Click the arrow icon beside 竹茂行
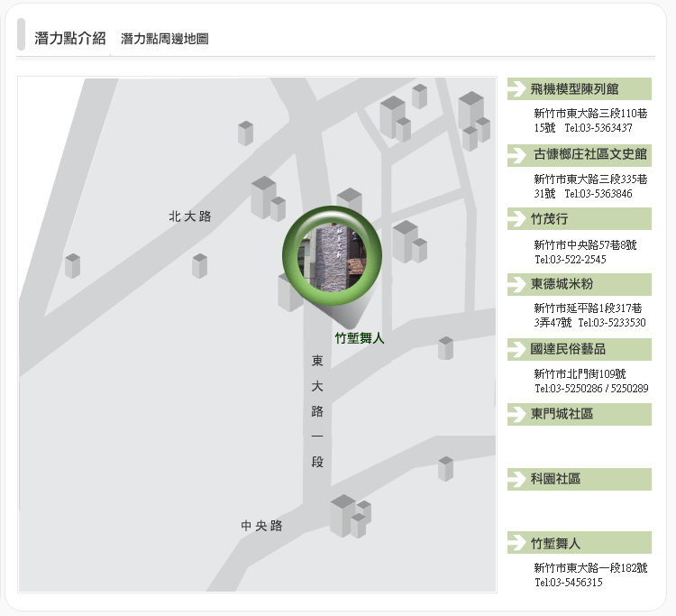This screenshot has width=676, height=616. click(x=516, y=218)
